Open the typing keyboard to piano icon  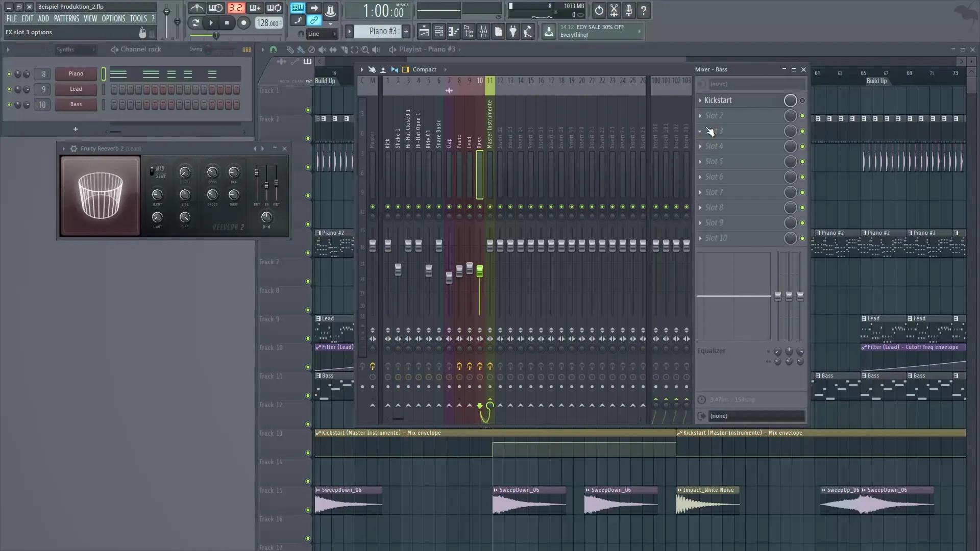pyautogui.click(x=298, y=8)
